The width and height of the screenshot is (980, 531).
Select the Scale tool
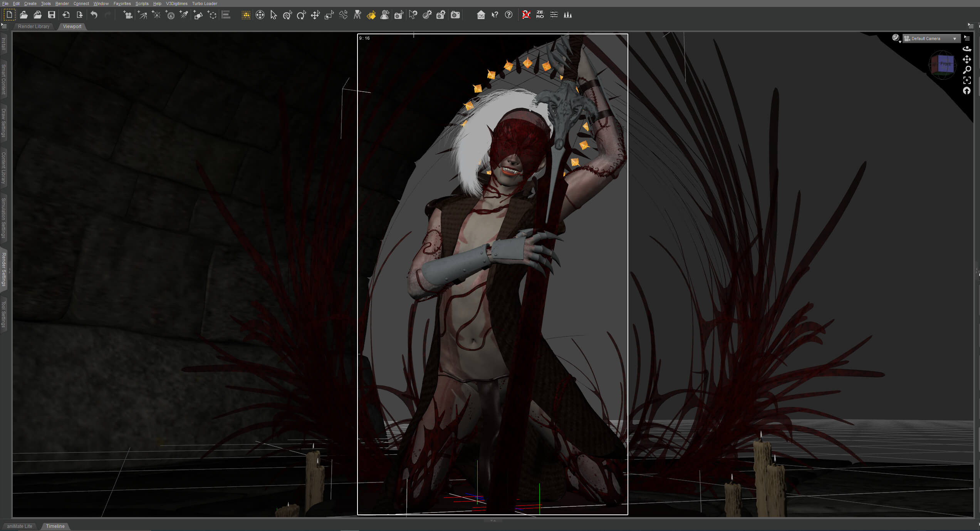coord(329,15)
